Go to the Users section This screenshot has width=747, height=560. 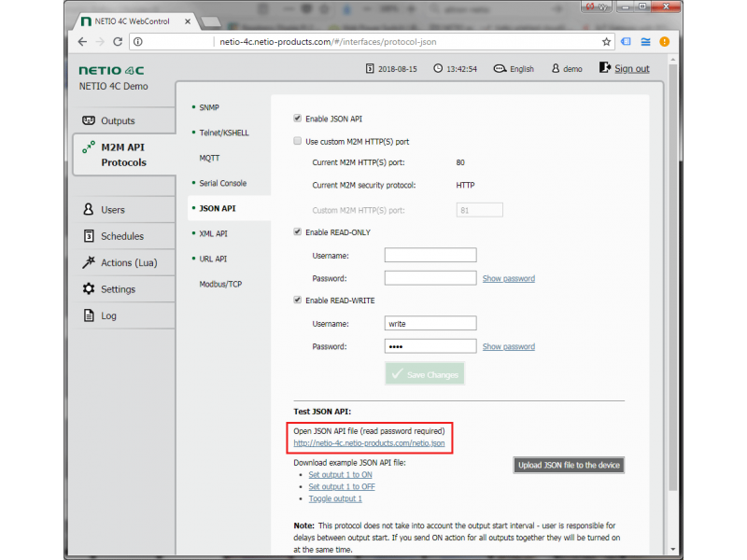click(124, 209)
